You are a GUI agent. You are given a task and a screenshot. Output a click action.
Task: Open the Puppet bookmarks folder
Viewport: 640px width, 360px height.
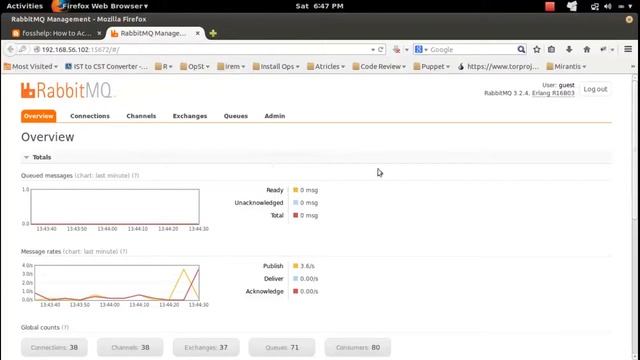point(431,66)
